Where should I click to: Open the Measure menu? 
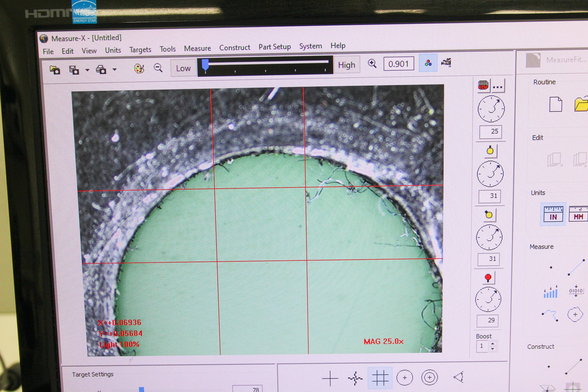point(198,48)
